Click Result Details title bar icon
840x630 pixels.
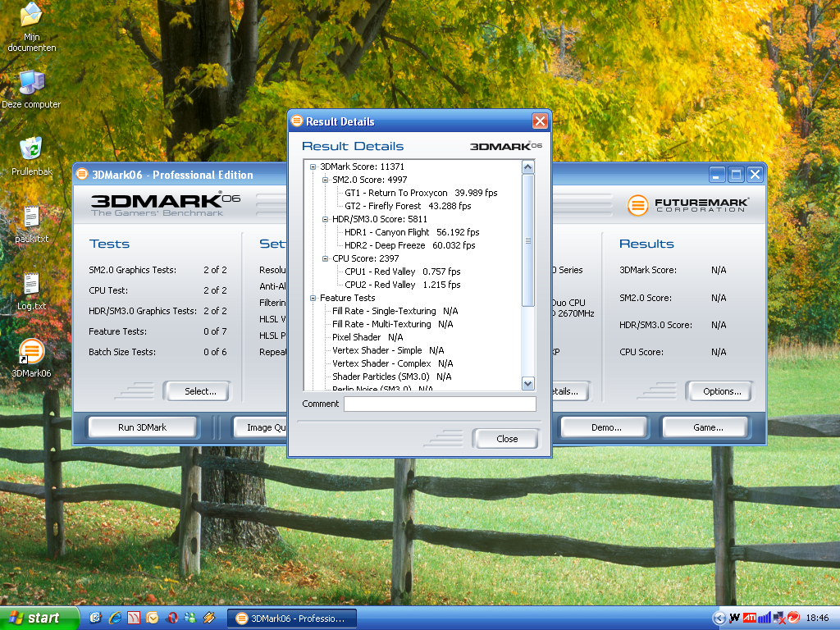pyautogui.click(x=297, y=121)
